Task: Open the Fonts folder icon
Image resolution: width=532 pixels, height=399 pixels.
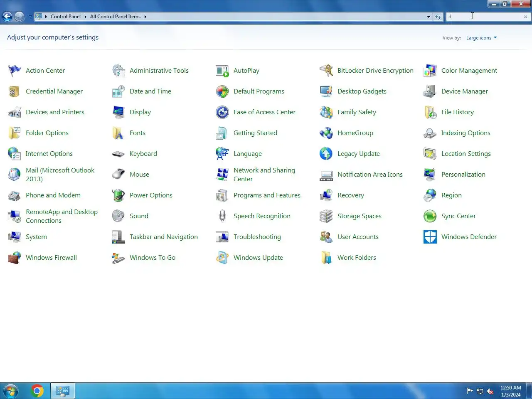Action: [118, 133]
